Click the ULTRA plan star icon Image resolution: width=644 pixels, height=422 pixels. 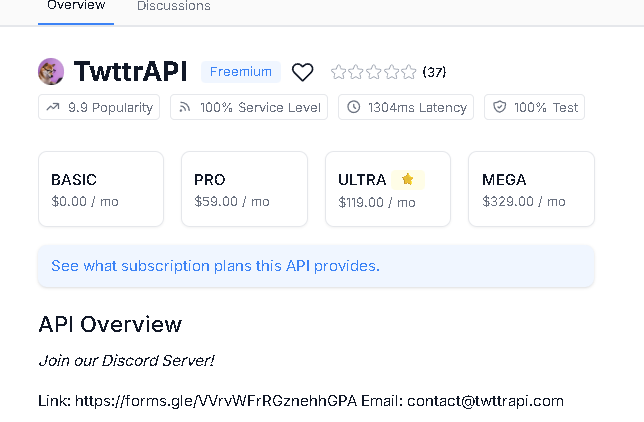407,180
